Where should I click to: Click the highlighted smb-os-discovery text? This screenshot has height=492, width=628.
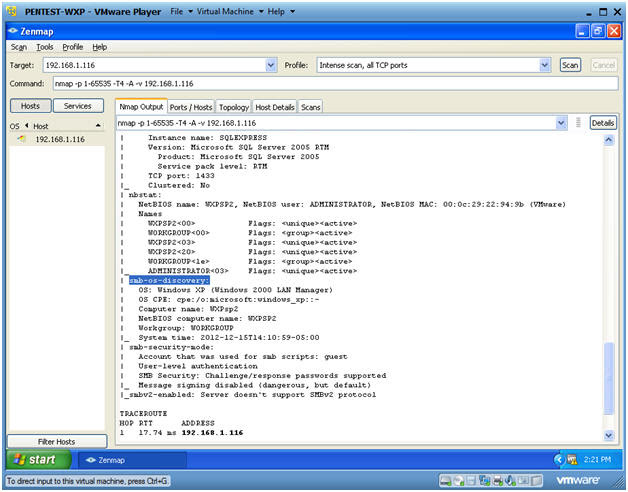[x=169, y=280]
